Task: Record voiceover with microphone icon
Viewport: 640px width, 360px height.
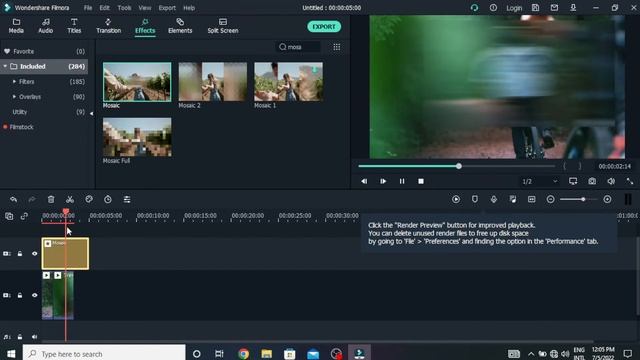Action: click(x=493, y=199)
